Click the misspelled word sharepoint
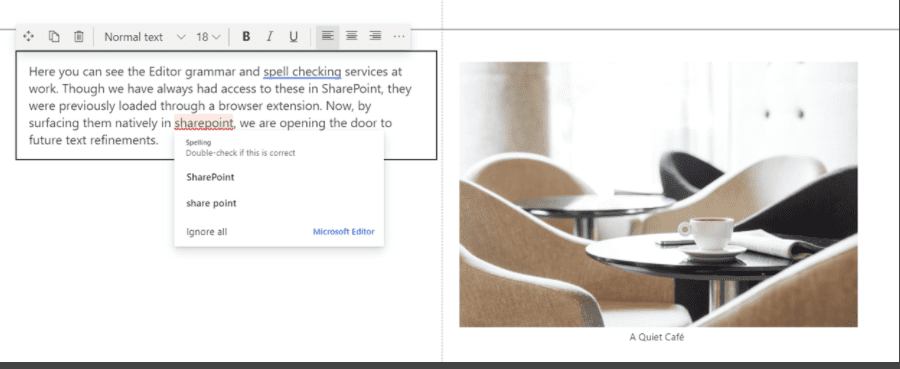The image size is (900, 369). pyautogui.click(x=204, y=123)
